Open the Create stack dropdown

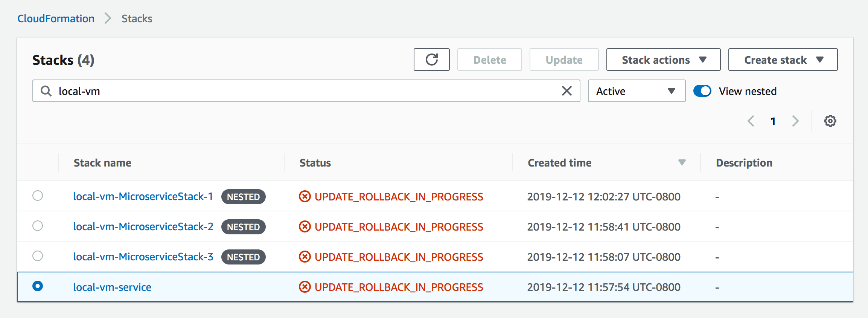point(782,60)
